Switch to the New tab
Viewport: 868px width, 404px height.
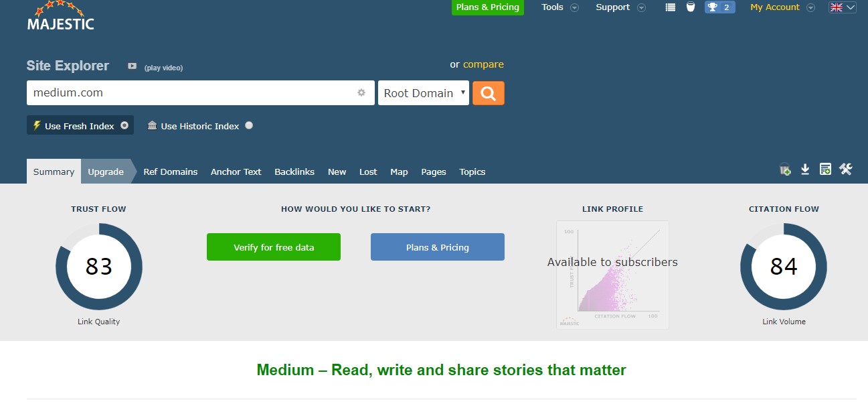[337, 172]
